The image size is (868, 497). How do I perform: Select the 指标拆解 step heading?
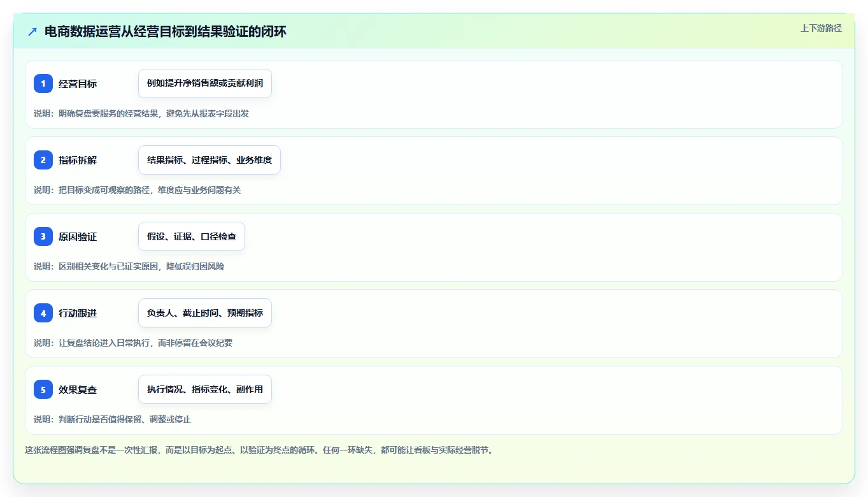pos(78,160)
